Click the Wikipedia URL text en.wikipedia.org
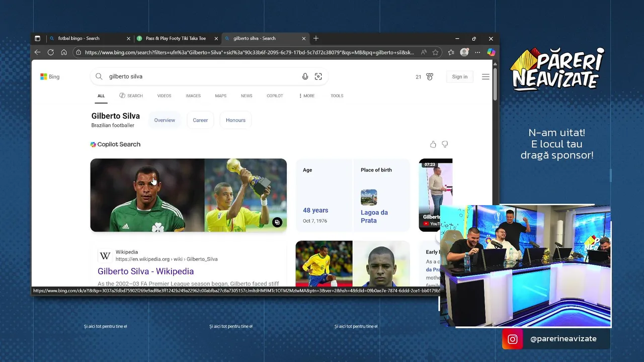Image resolution: width=644 pixels, height=362 pixels. (x=167, y=259)
